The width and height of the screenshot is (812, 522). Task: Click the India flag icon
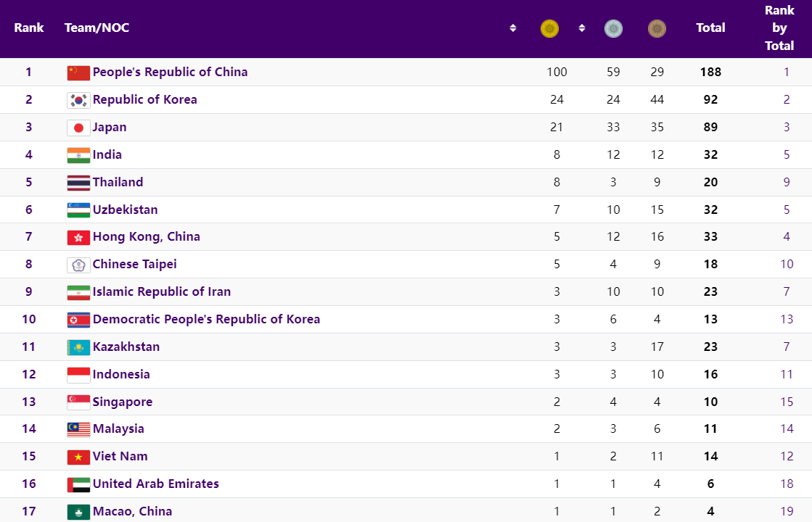(x=78, y=155)
